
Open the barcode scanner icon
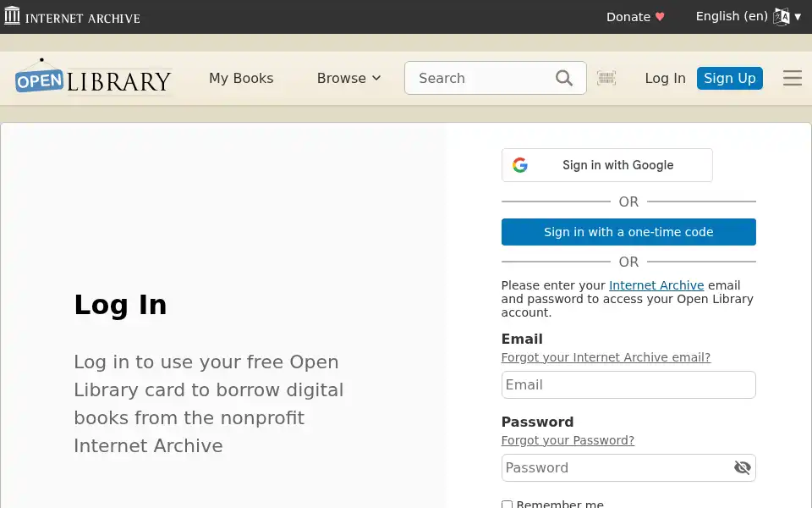click(606, 78)
